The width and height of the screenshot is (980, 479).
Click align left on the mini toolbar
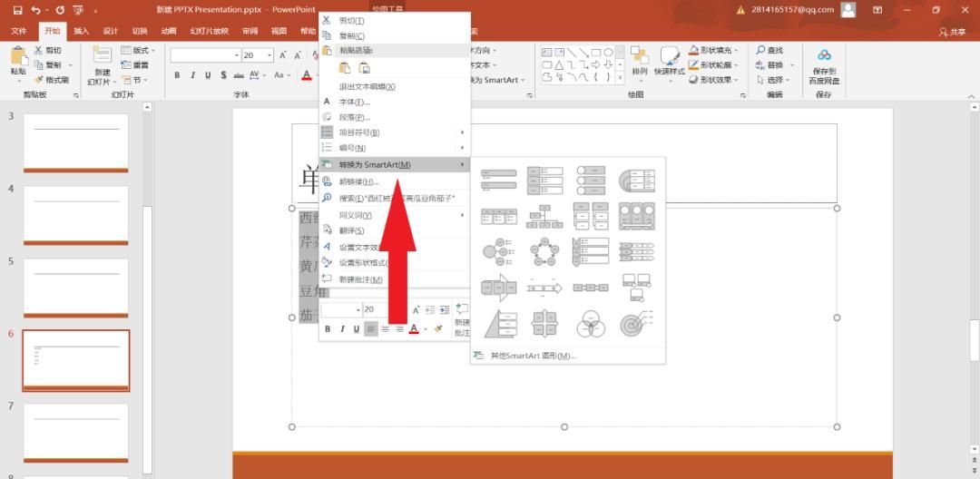tap(371, 329)
